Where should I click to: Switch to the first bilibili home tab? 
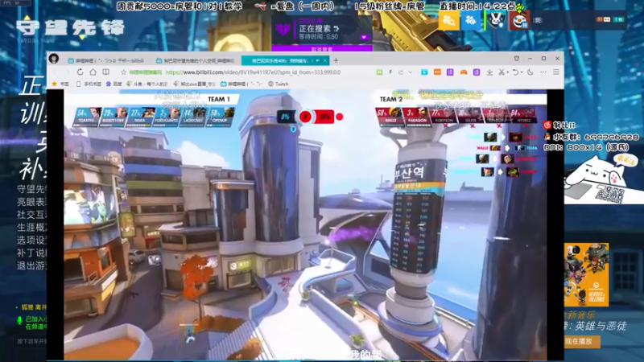point(106,60)
